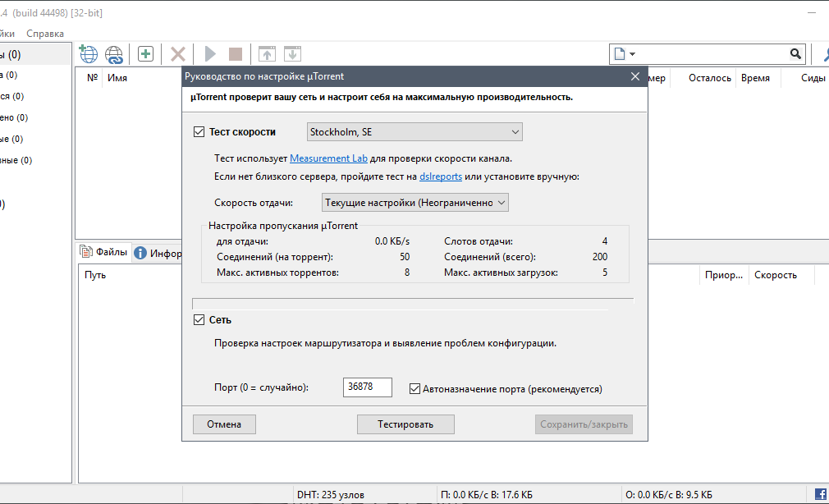Toggle the Сеть checkbox
This screenshot has height=504, width=829.
click(199, 319)
